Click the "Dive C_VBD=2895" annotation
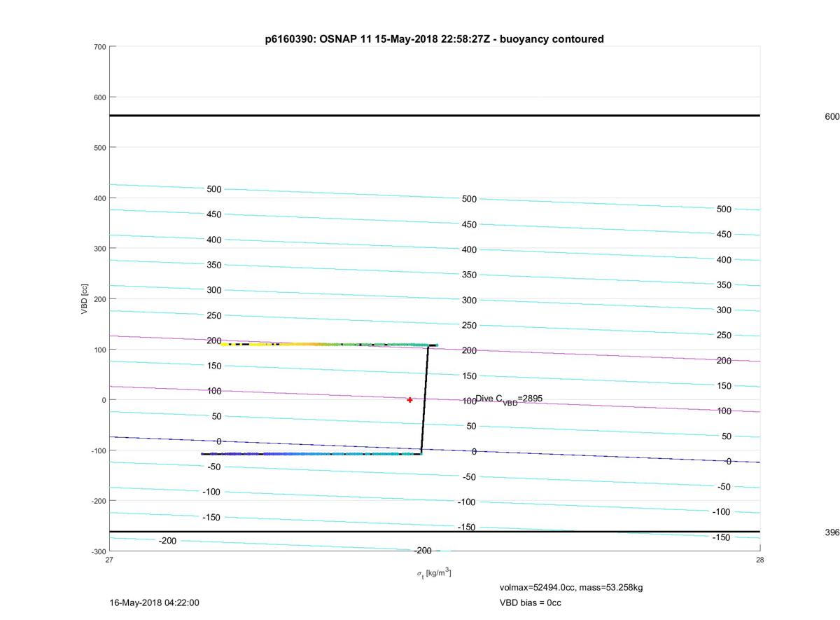Image resolution: width=840 pixels, height=620 pixels. [509, 399]
